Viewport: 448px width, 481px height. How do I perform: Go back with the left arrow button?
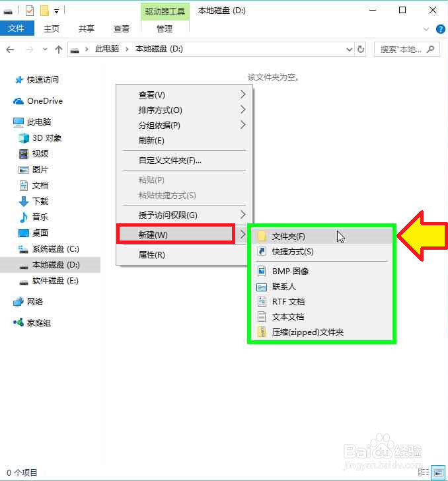[x=10, y=50]
